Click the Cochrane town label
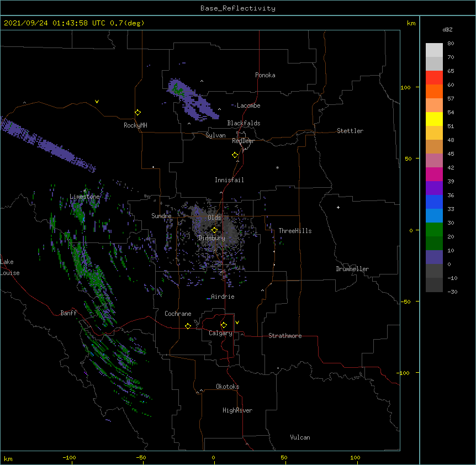 tap(178, 314)
